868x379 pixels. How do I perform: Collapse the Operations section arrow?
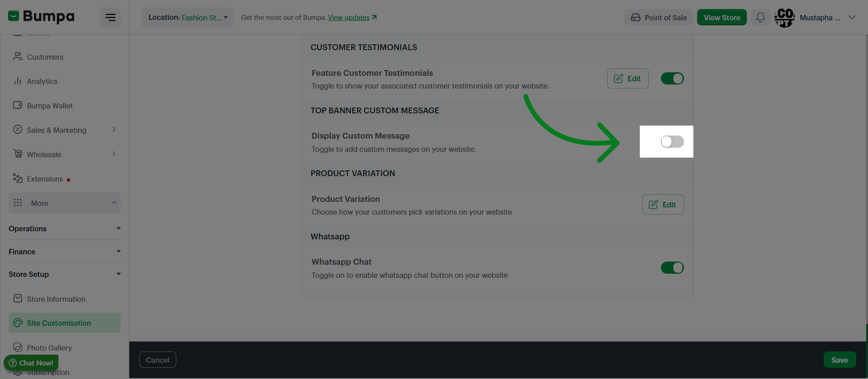118,229
